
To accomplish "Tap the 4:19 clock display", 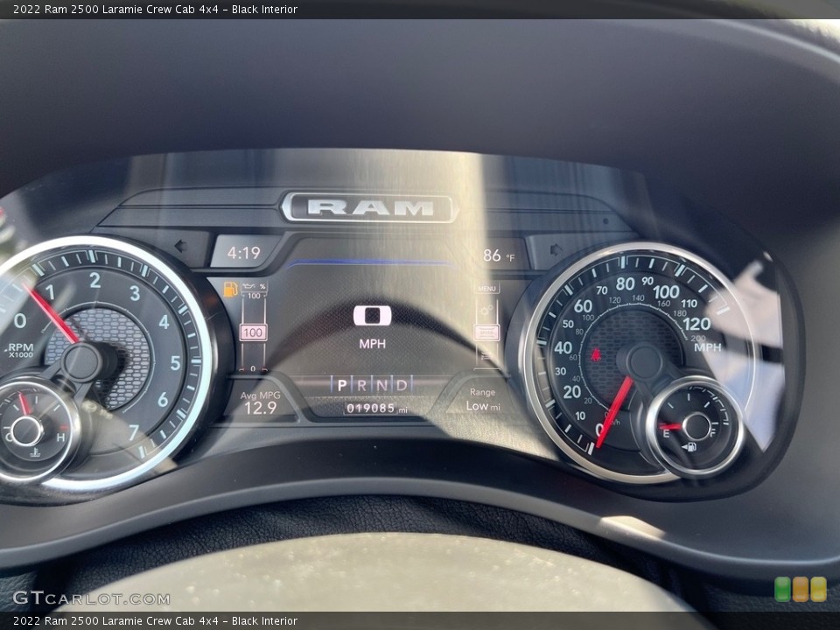I will (x=244, y=252).
